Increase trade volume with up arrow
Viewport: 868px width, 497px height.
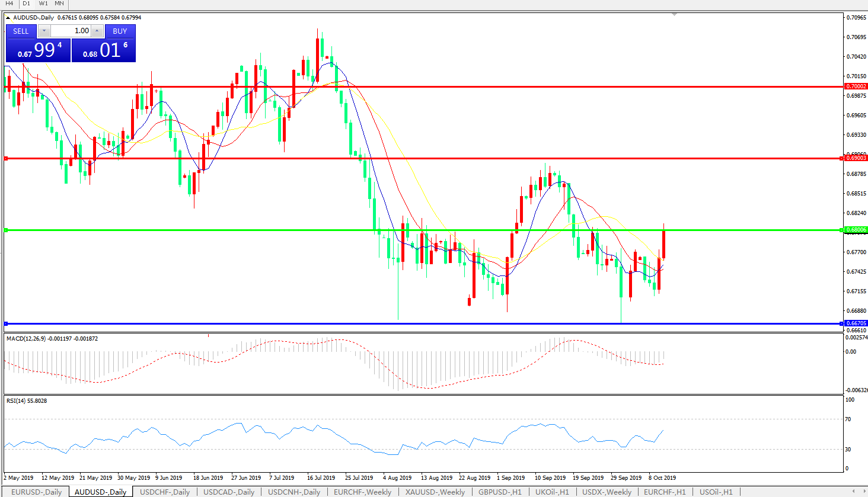click(x=98, y=31)
